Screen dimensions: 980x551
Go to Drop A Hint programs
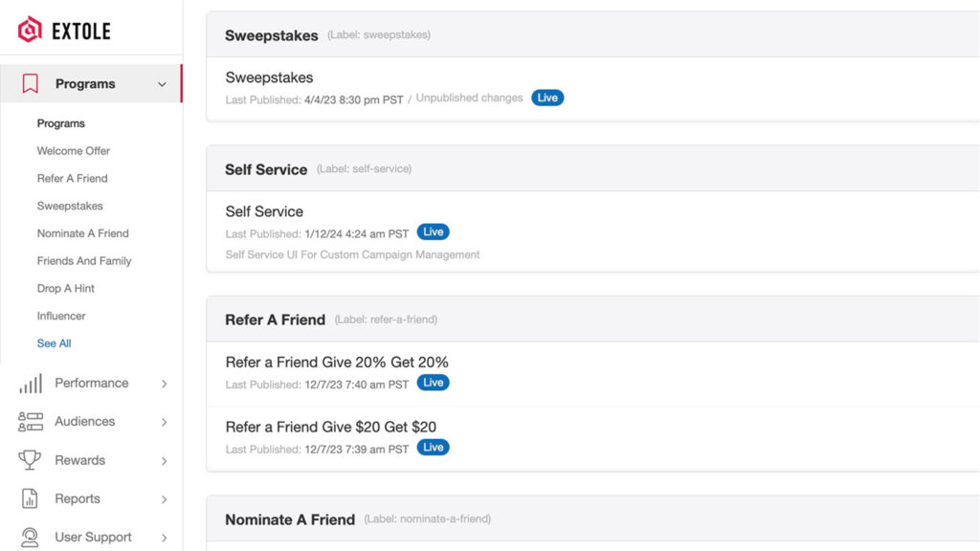click(x=66, y=288)
